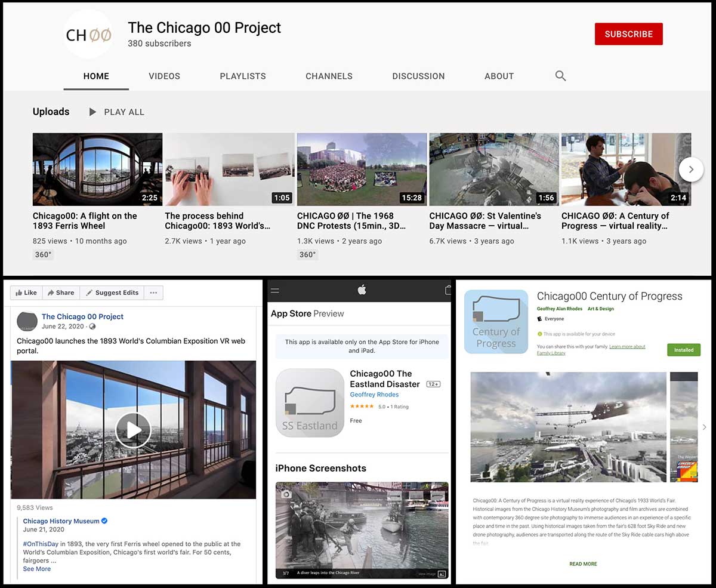Expand app description with Read More

(x=583, y=564)
